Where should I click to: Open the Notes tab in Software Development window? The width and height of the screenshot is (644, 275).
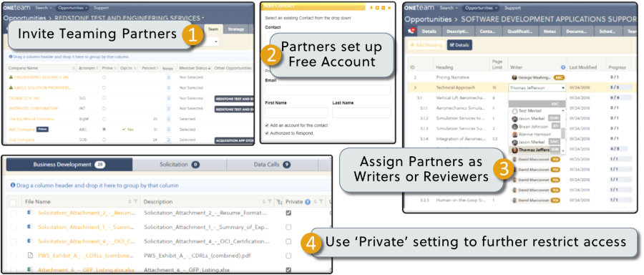[x=549, y=32]
